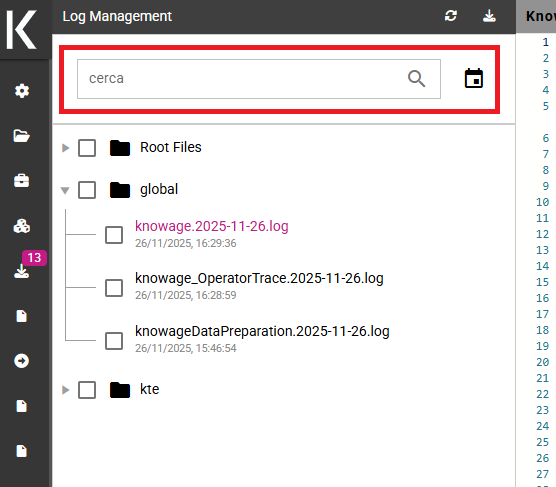Click line number 10 in log viewer
556x487 pixels.
click(x=543, y=202)
